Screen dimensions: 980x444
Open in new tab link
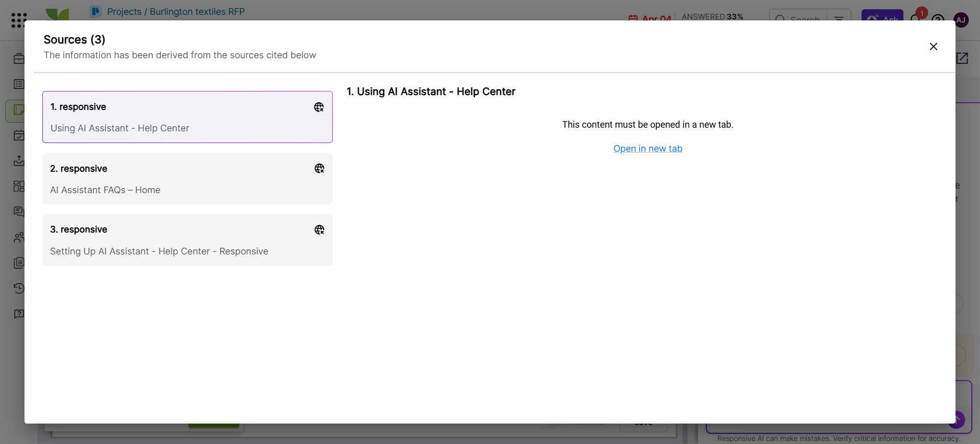(x=648, y=149)
